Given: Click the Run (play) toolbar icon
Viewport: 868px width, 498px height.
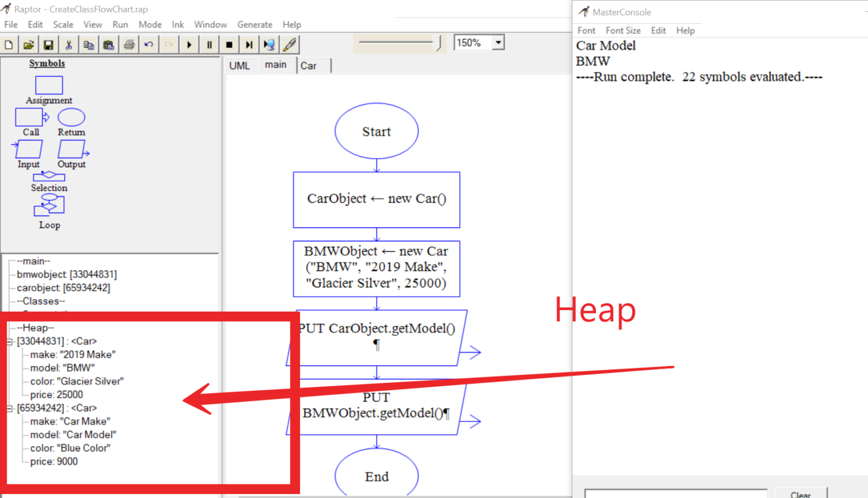Looking at the screenshot, I should pyautogui.click(x=189, y=44).
